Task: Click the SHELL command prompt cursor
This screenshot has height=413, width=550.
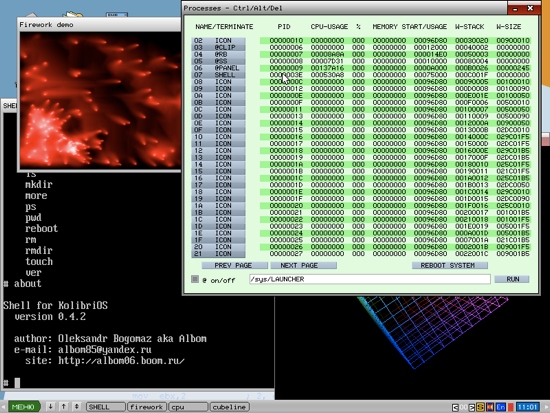Action: point(17,382)
